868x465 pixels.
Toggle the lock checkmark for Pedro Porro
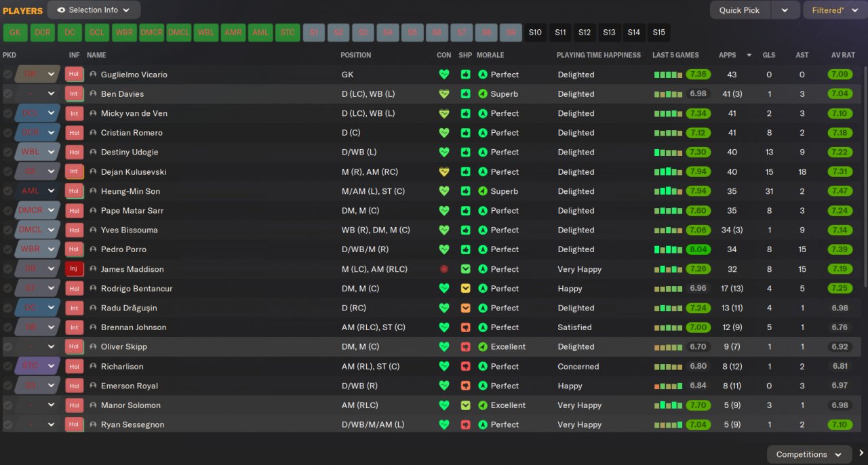tap(7, 249)
